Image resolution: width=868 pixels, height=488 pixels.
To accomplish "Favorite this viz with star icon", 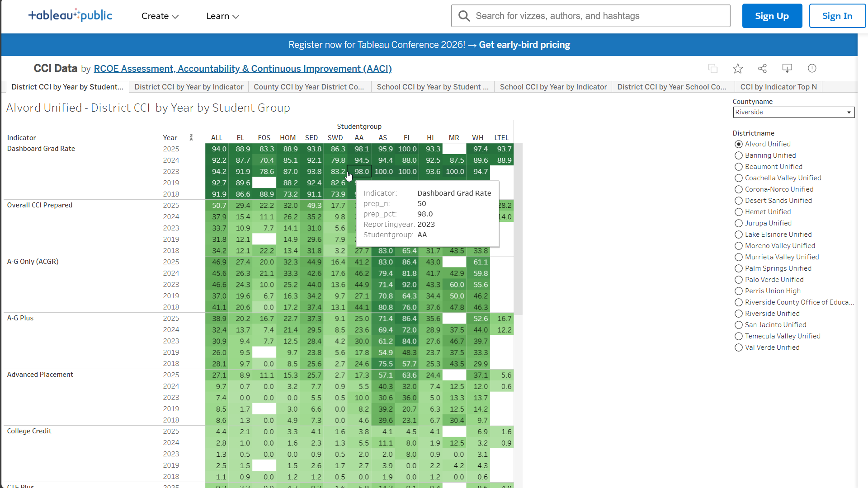I will [738, 68].
